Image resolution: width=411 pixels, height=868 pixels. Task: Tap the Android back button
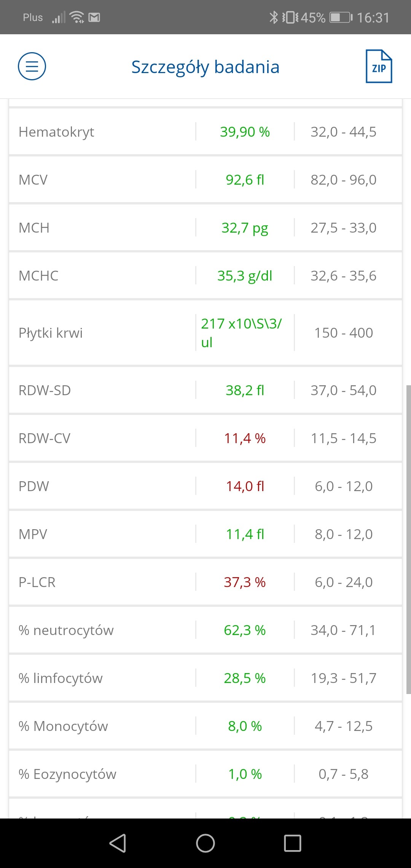tap(118, 843)
